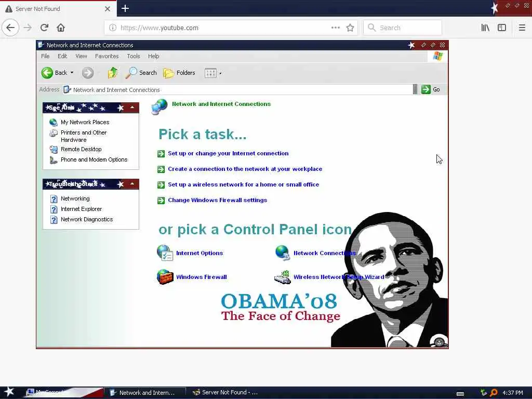This screenshot has width=532, height=399.
Task: Open Printers and Other Hardware
Action: point(84,136)
